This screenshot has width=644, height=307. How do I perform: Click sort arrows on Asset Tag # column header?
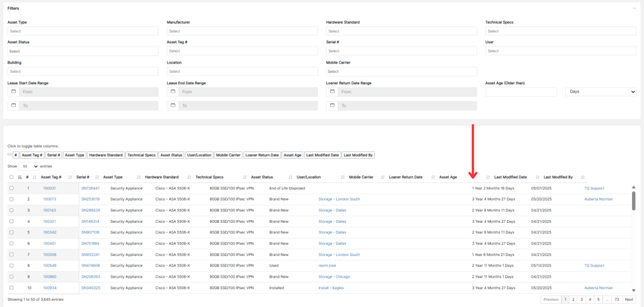(70, 177)
